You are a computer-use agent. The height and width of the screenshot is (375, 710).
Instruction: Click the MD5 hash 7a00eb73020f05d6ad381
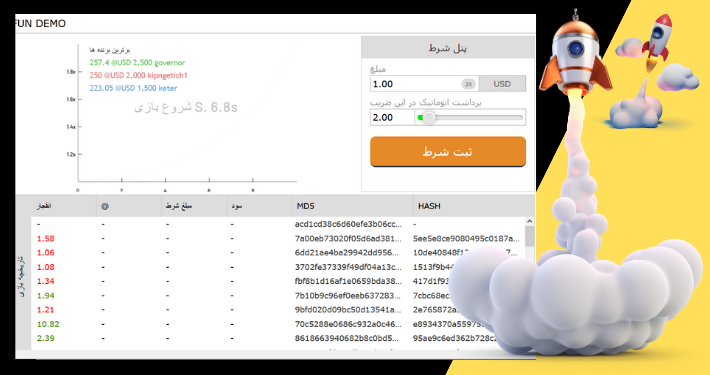[x=348, y=239]
